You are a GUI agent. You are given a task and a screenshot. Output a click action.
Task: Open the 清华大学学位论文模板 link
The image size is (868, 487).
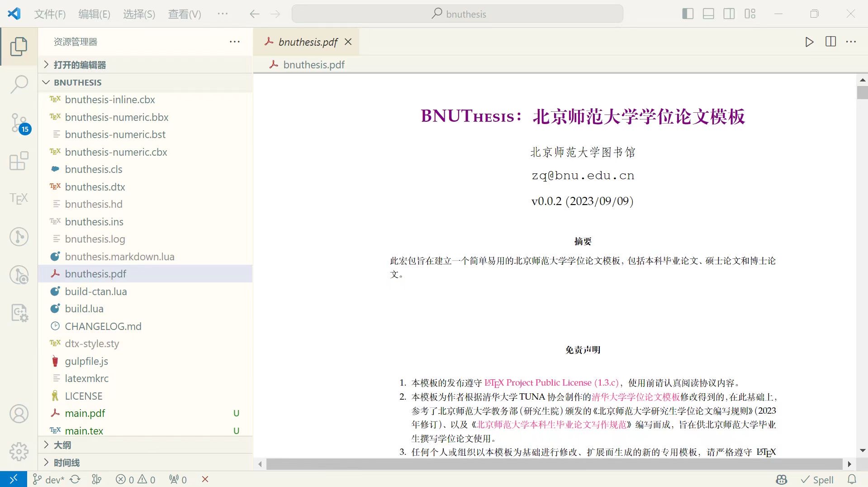[x=636, y=397]
